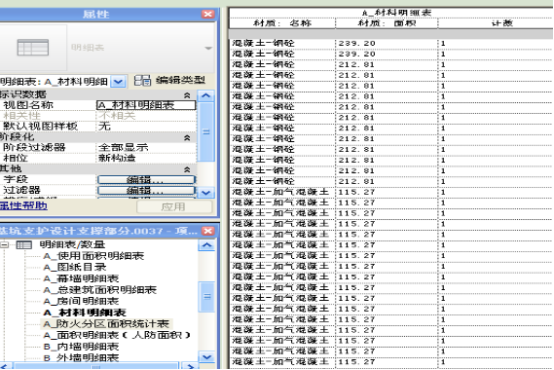The width and height of the screenshot is (554, 370).
Task: Open B_内墙明细表 in project browser
Action: [81, 346]
